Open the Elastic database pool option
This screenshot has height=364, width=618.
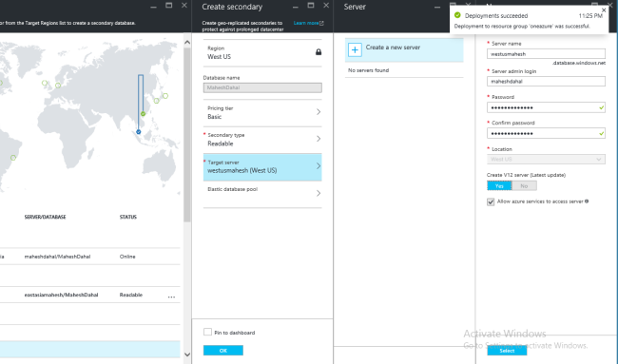(x=262, y=194)
